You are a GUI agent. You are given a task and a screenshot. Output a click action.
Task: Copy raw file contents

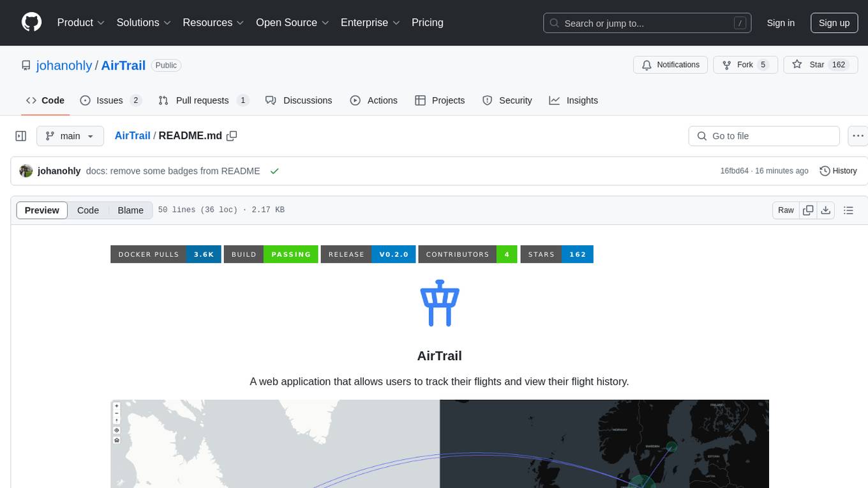pos(809,210)
